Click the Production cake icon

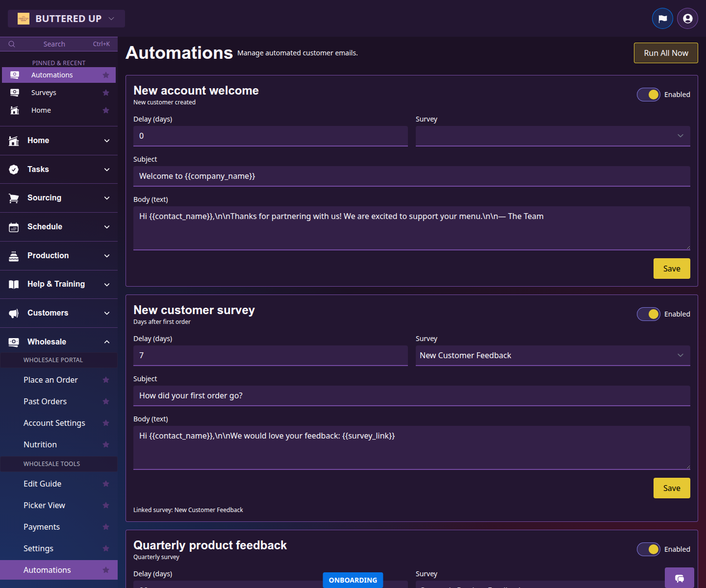pyautogui.click(x=14, y=255)
